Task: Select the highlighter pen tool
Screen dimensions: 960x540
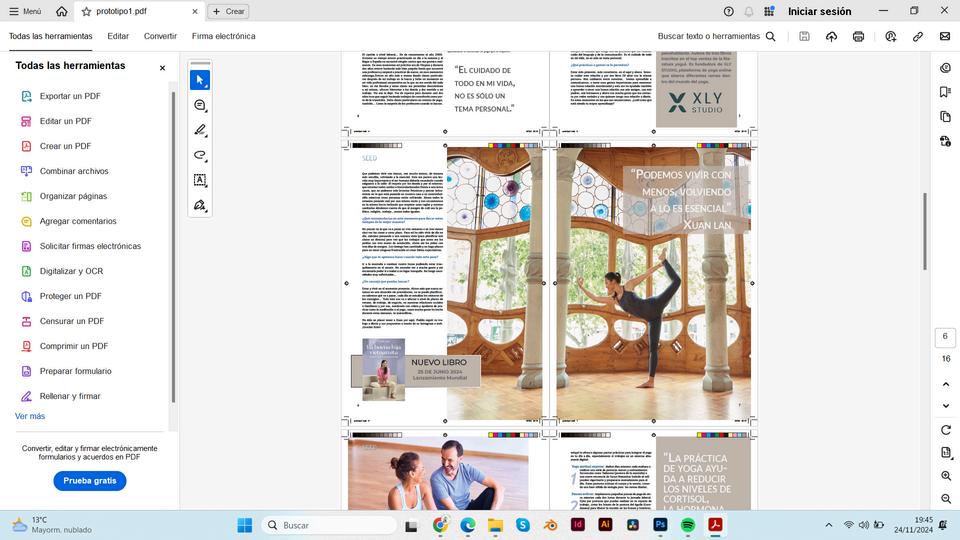Action: [x=200, y=130]
